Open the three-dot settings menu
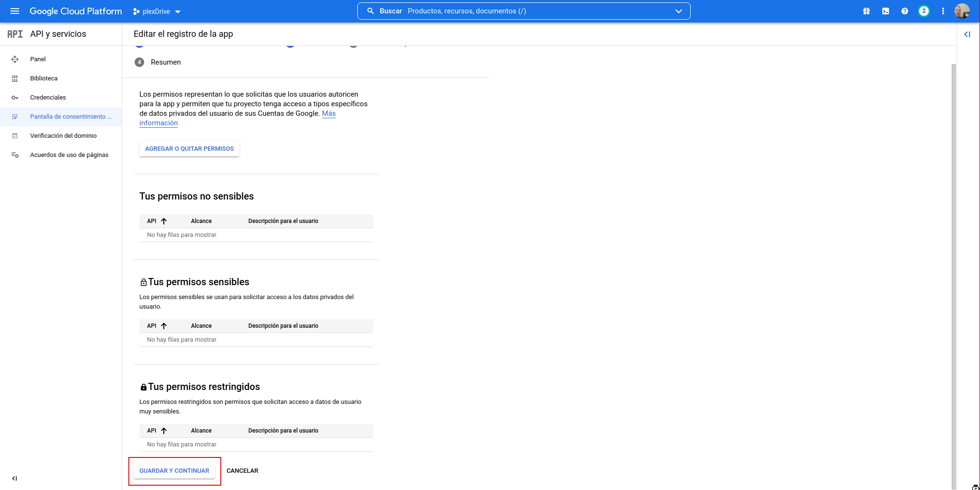This screenshot has height=490, width=980. point(943,11)
